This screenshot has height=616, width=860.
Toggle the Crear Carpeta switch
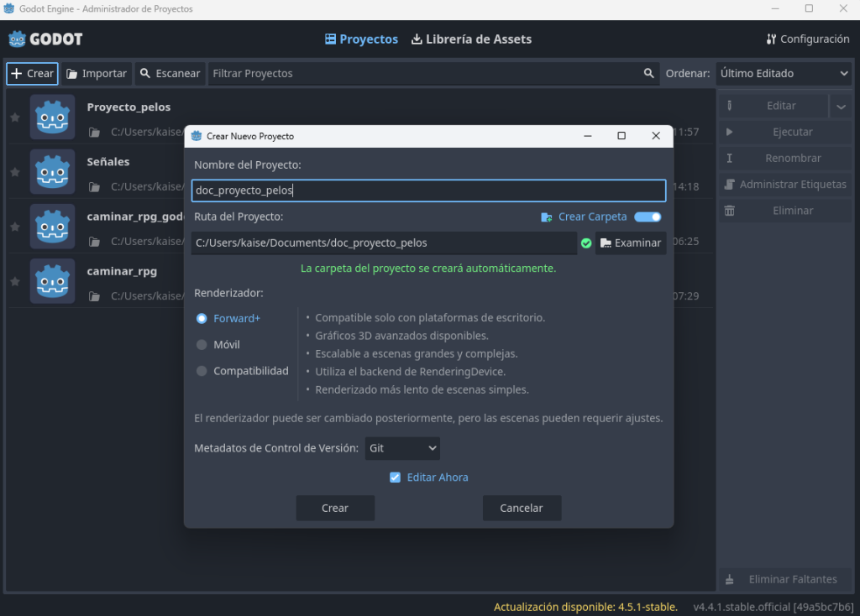pos(648,217)
